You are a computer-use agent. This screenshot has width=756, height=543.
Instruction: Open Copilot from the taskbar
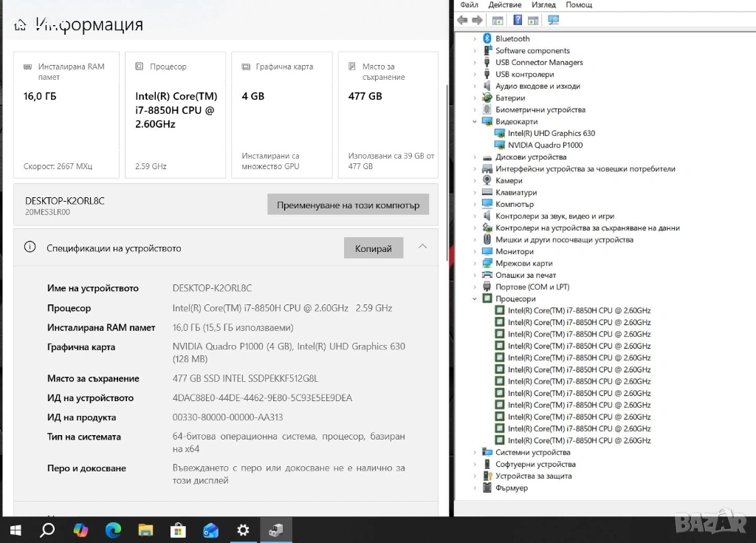coord(80,530)
